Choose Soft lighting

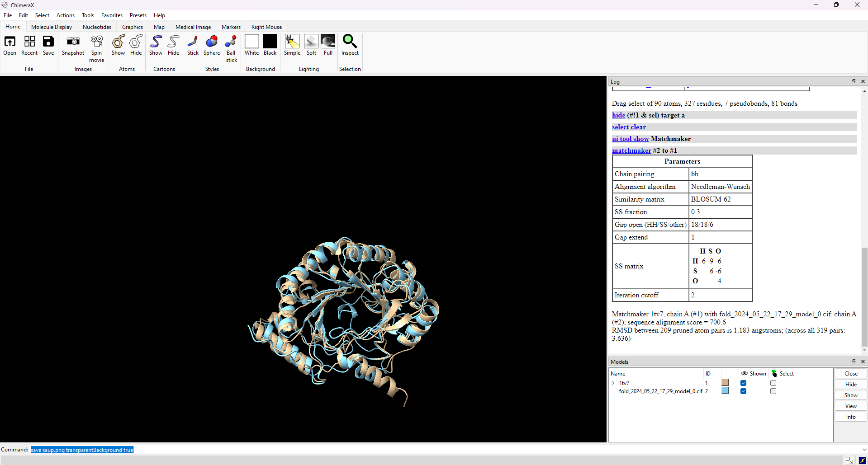pos(311,42)
